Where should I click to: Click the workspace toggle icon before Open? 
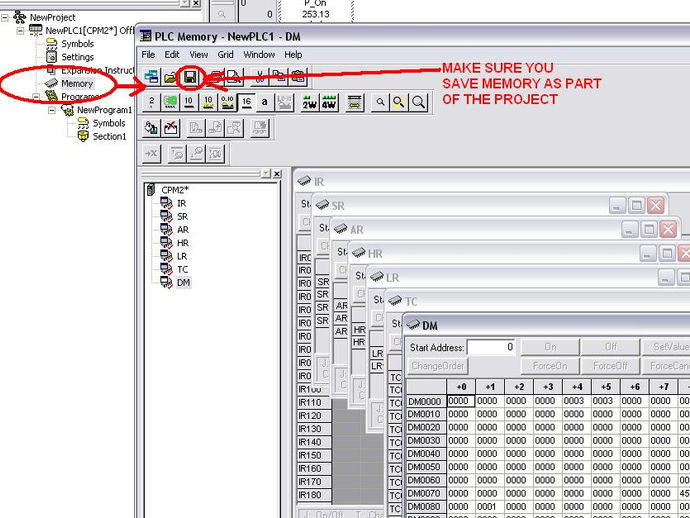(x=152, y=77)
